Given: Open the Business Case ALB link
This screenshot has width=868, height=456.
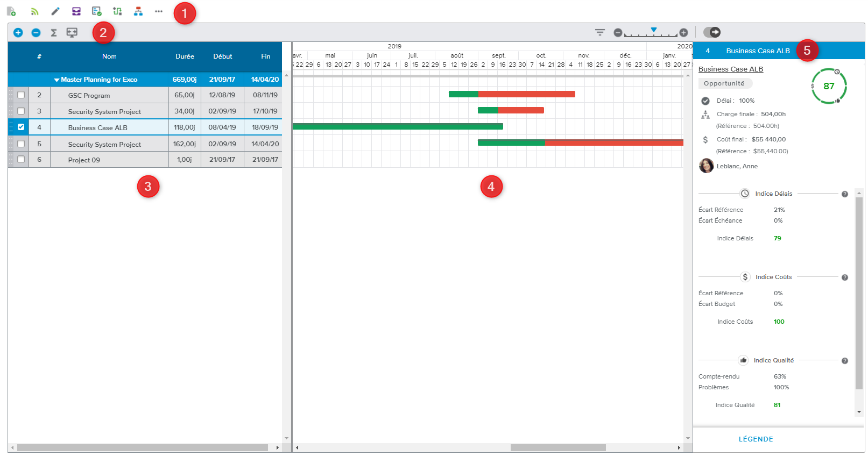Looking at the screenshot, I should pos(730,69).
